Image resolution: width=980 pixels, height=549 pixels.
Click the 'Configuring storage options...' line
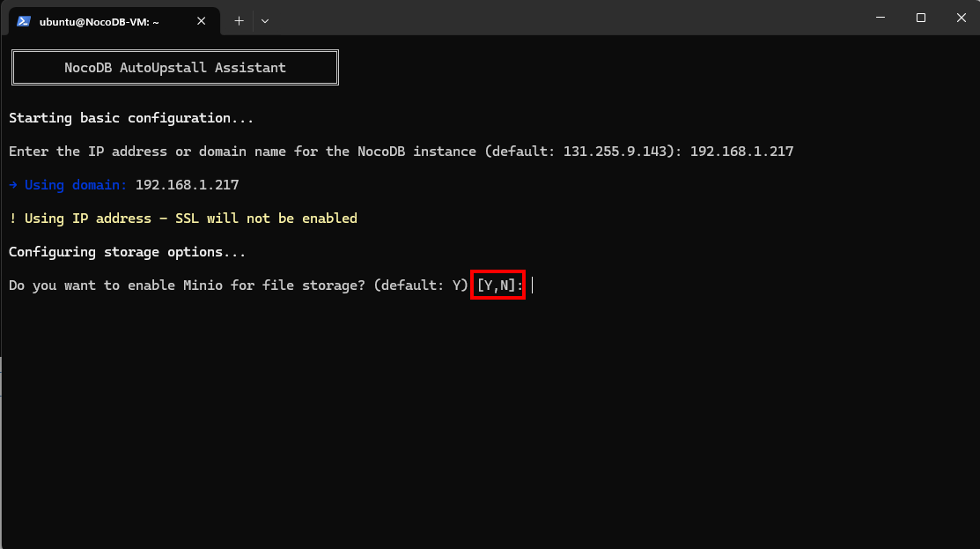tap(128, 252)
